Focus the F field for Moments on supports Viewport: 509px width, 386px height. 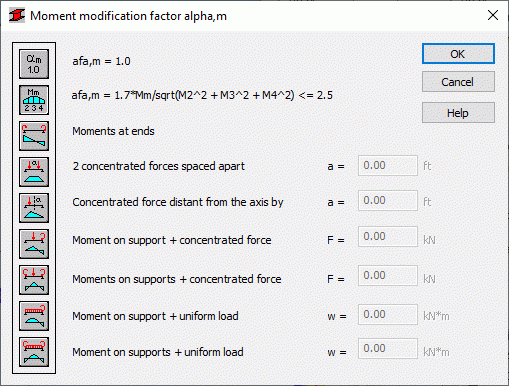(x=388, y=276)
